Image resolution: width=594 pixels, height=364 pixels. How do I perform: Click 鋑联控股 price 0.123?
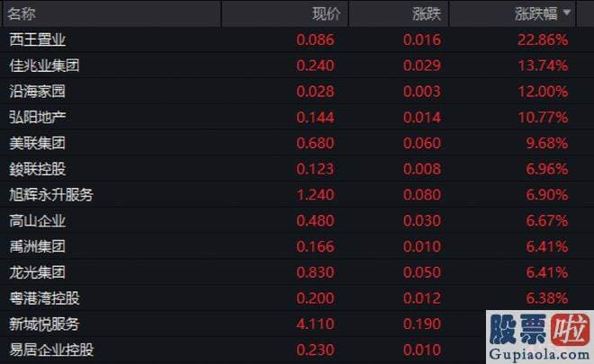pyautogui.click(x=315, y=169)
